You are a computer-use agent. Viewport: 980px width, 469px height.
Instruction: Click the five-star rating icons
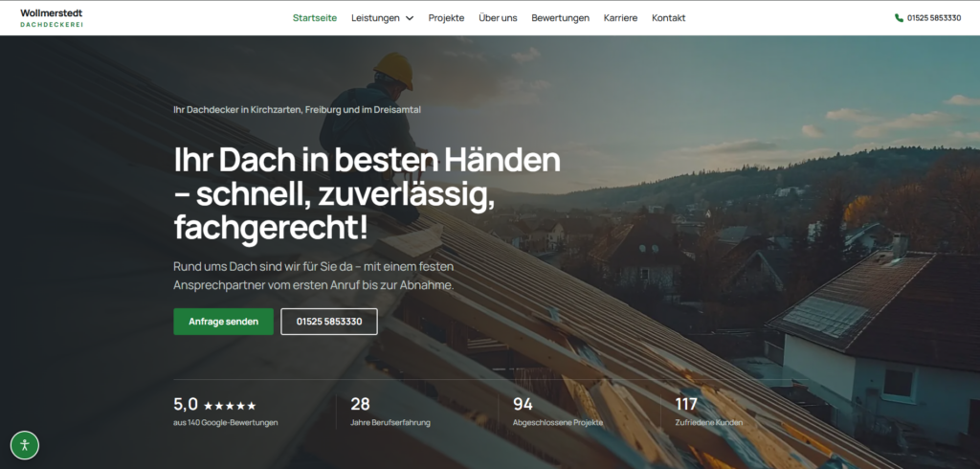click(230, 406)
